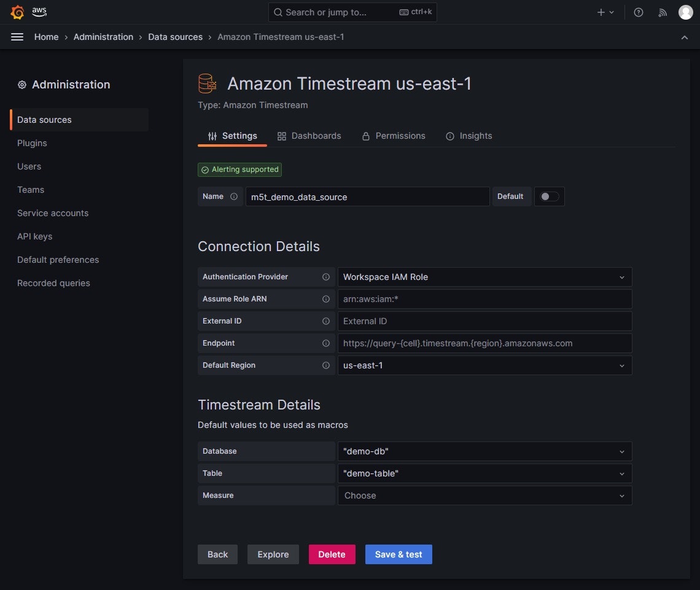Click the AWS logo next to Grafana logo
Image resolution: width=700 pixels, height=590 pixels.
[x=39, y=12]
